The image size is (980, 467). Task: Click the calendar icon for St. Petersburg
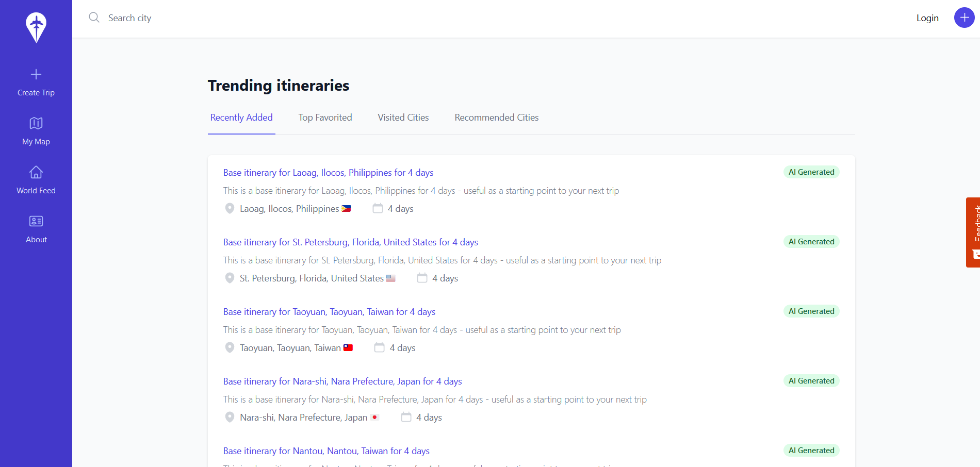point(422,278)
